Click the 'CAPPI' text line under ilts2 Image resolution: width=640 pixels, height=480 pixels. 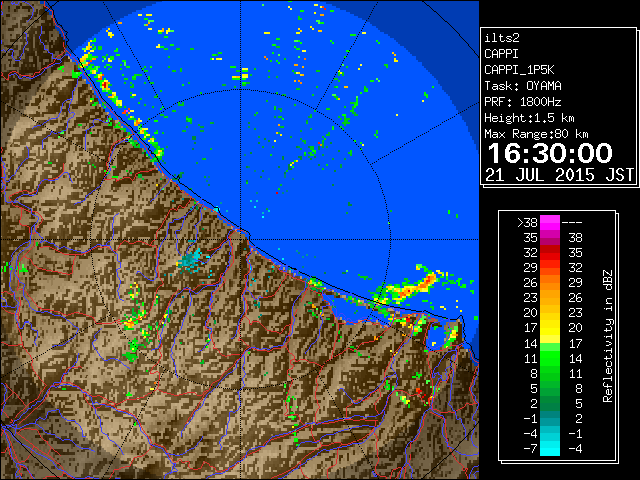click(x=501, y=54)
